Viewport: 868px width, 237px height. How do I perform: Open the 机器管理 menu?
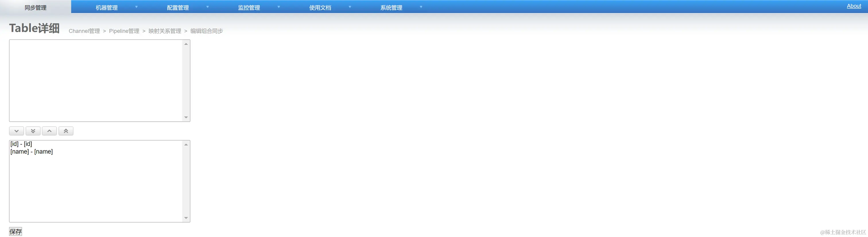106,7
